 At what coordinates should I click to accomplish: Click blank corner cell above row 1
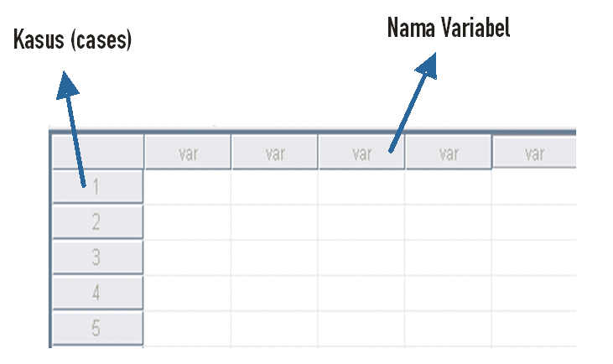98,152
